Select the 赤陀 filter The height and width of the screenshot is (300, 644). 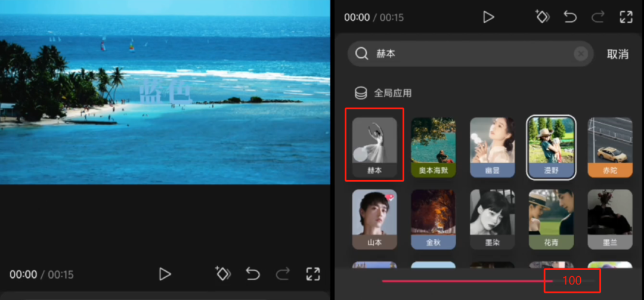(610, 147)
